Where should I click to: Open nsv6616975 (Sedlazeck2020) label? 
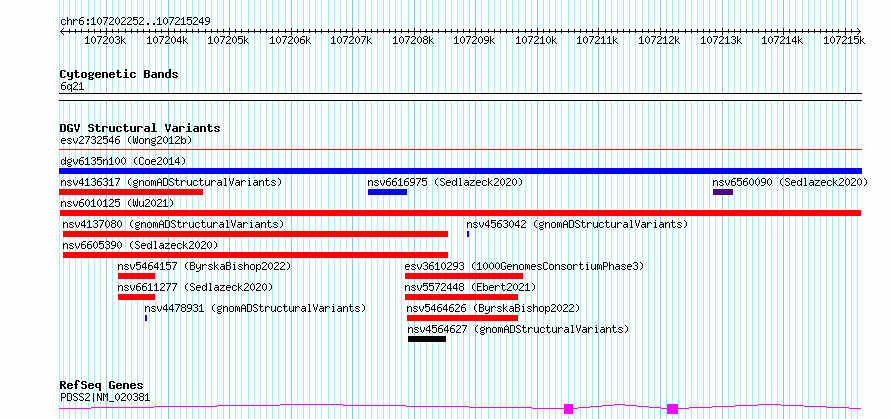click(x=445, y=182)
